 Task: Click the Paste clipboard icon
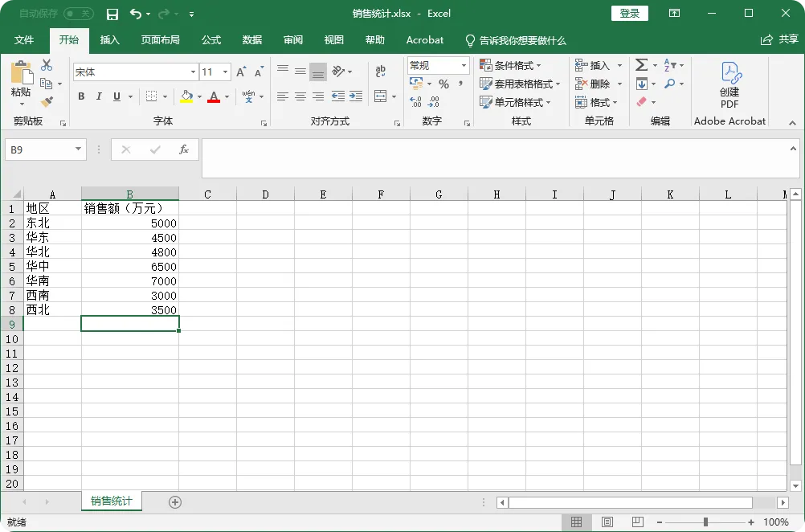coord(22,72)
